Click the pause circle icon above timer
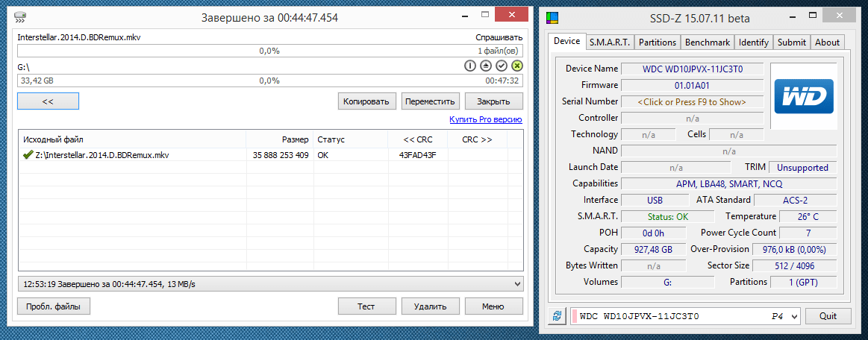This screenshot has width=868, height=340. 470,66
